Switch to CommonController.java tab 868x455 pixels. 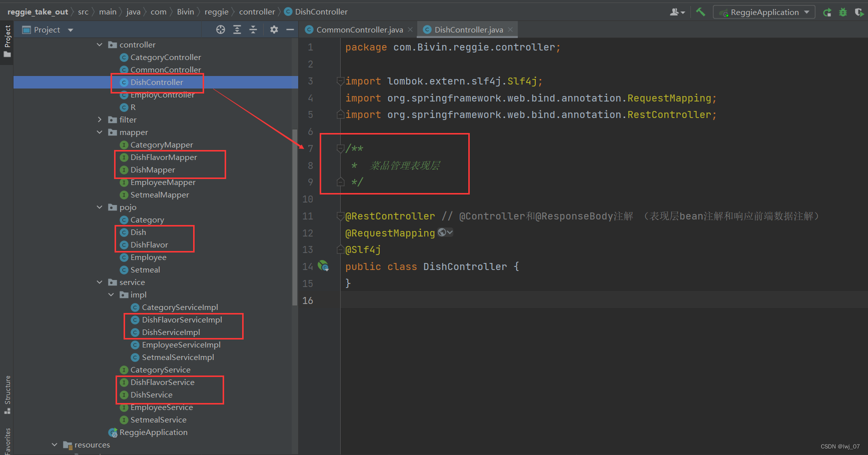pyautogui.click(x=359, y=29)
